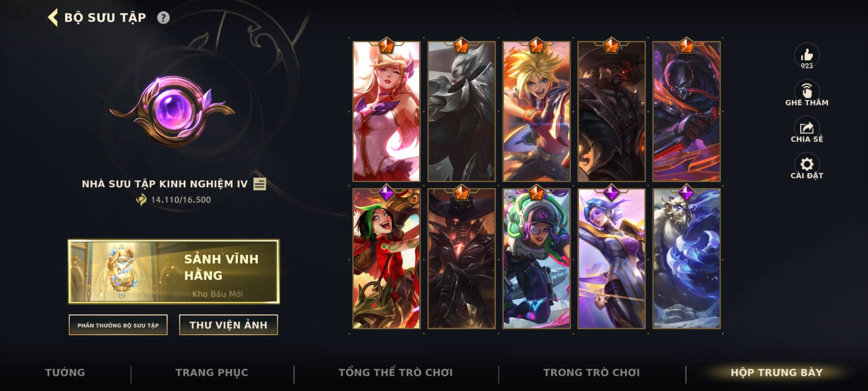
Task: Select the blue snowy Volibear skin card
Action: coord(686,258)
